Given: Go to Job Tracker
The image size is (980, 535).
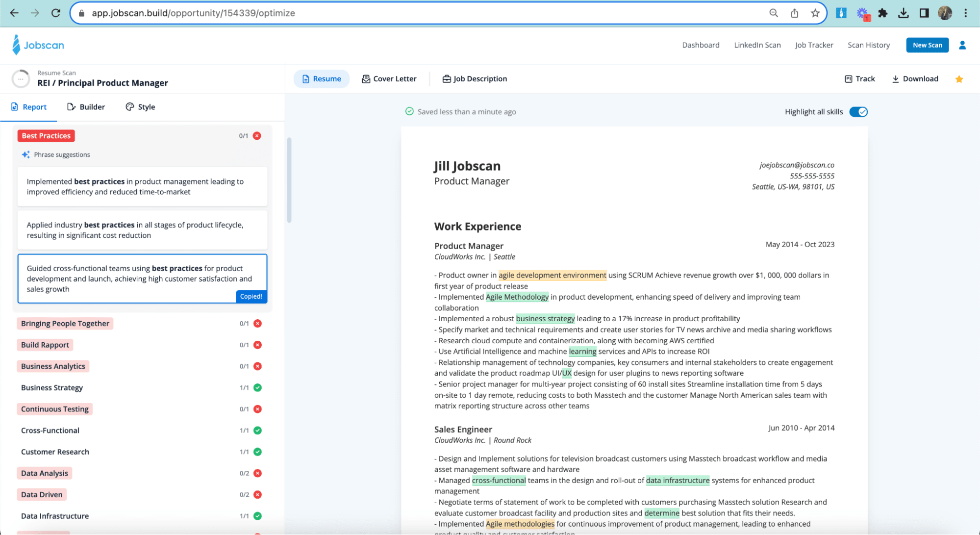Looking at the screenshot, I should click(x=814, y=45).
